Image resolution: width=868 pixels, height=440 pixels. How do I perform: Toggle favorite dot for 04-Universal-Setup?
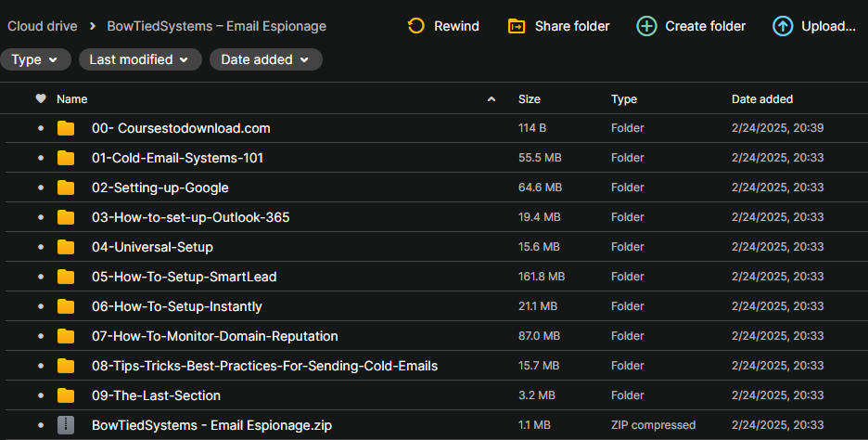[41, 247]
